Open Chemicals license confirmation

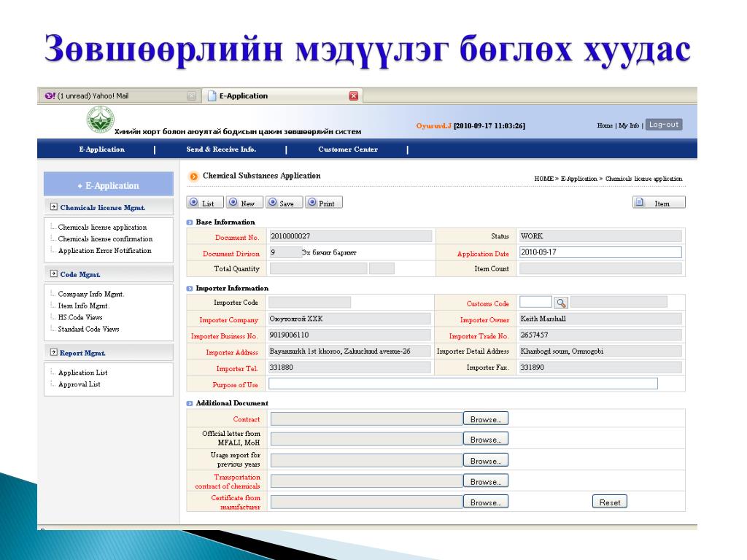105,239
